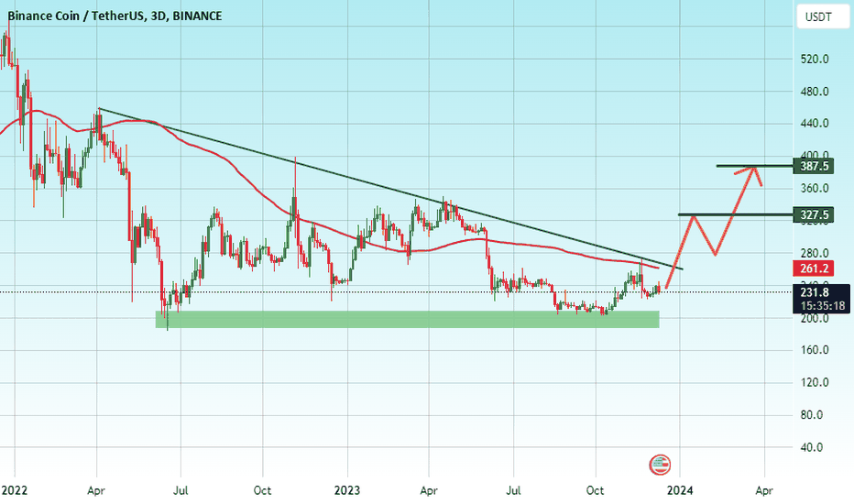Viewport: 854px width, 504px height.
Task: Click the 200.0 price axis label
Action: 815,318
